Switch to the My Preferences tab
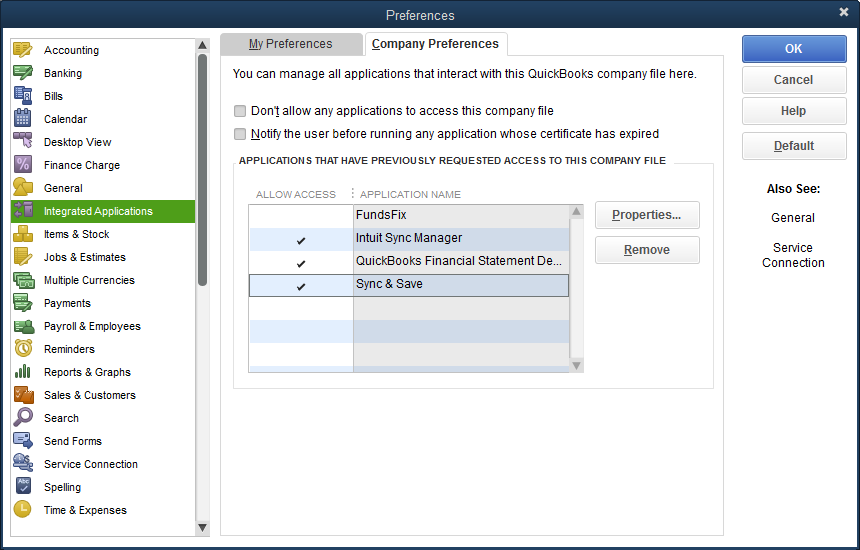Viewport: 860px width, 550px height. tap(291, 44)
